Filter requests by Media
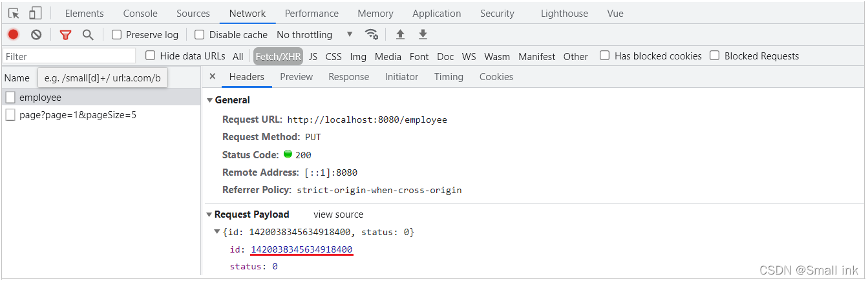Viewport: 868px width, 281px height. [x=388, y=56]
